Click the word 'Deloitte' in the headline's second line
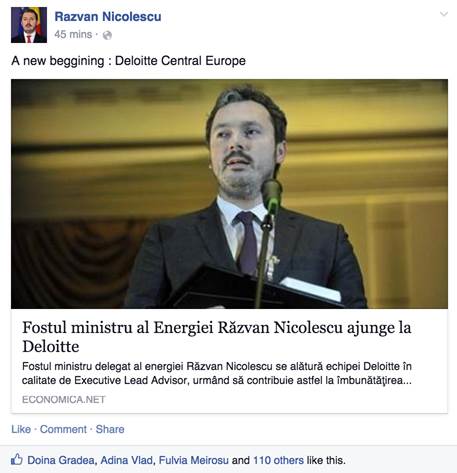The height and width of the screenshot is (473, 457). [51, 346]
